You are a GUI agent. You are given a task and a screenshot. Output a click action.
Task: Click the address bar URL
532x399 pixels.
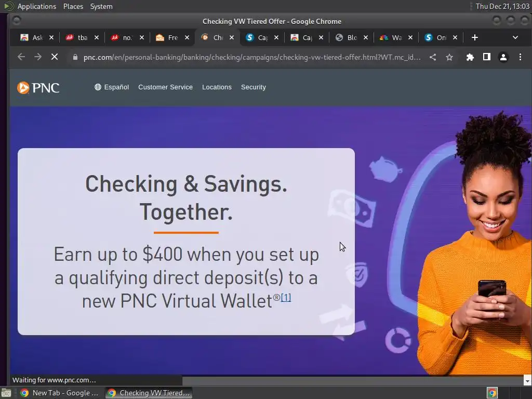coord(252,57)
